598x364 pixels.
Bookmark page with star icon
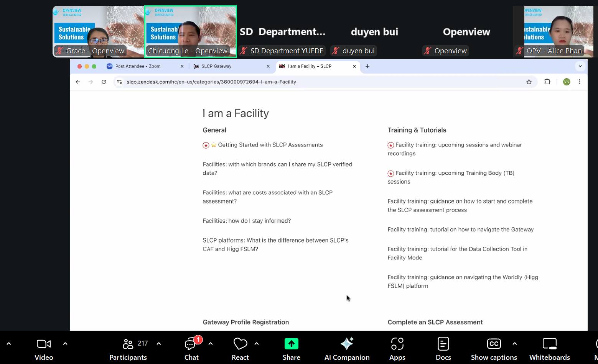529,82
